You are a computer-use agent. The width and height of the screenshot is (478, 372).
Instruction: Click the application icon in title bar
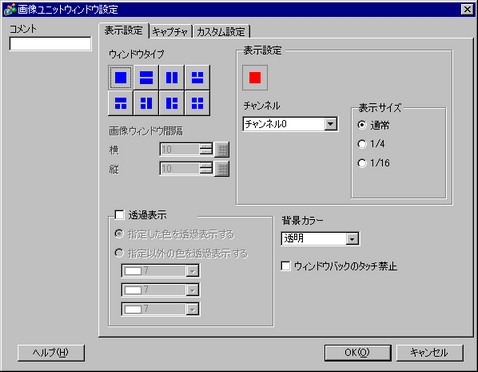point(10,9)
